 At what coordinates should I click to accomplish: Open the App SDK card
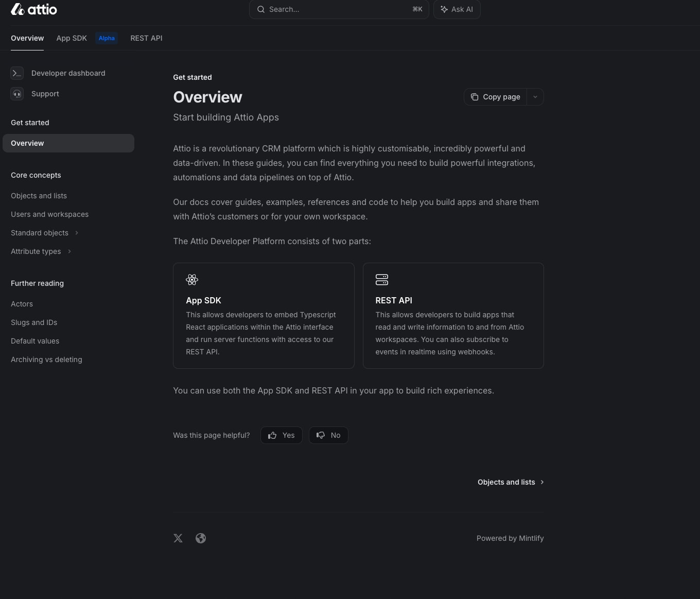click(264, 316)
